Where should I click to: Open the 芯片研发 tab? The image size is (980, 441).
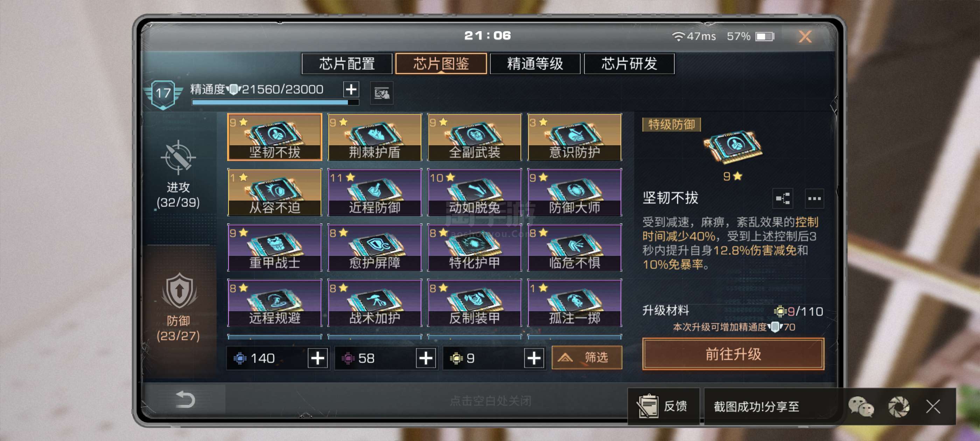[x=629, y=64]
